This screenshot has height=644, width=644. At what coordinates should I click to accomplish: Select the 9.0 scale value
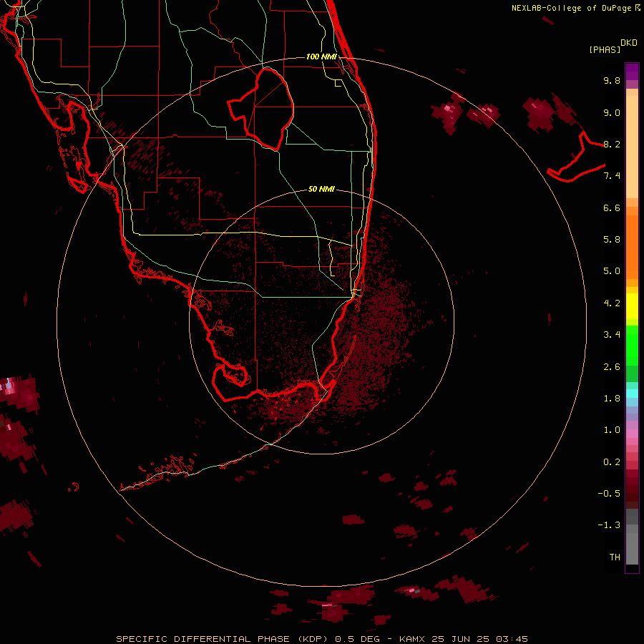(612, 112)
